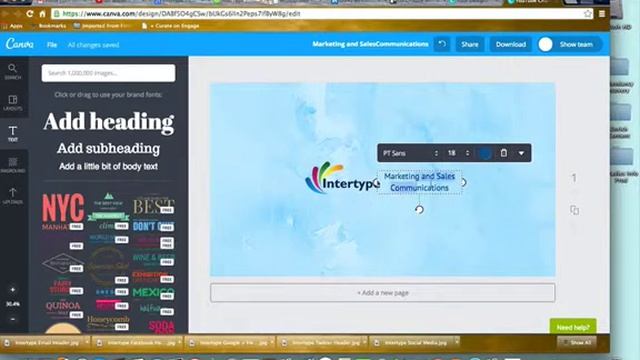The width and height of the screenshot is (640, 360).
Task: Click Show All downloads
Action: [x=577, y=342]
